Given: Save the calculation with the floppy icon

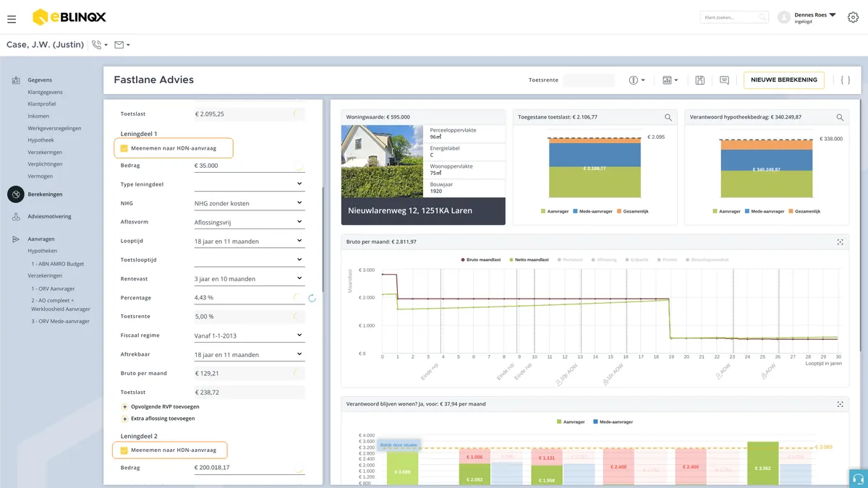Looking at the screenshot, I should (x=699, y=80).
